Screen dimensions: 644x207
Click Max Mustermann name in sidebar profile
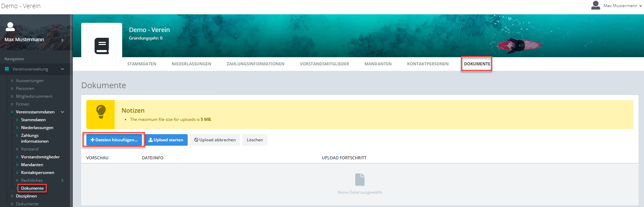tap(24, 39)
